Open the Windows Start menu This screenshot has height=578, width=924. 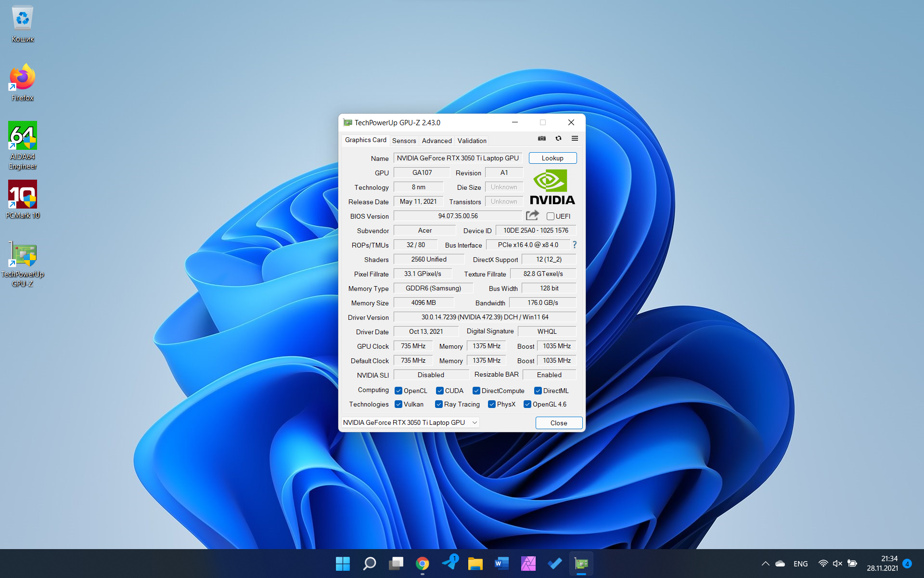click(343, 564)
